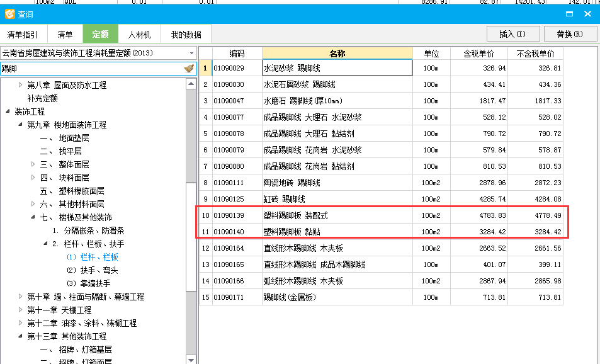Click code cell 01090139
Screen dimensions: 600x364
pos(237,215)
